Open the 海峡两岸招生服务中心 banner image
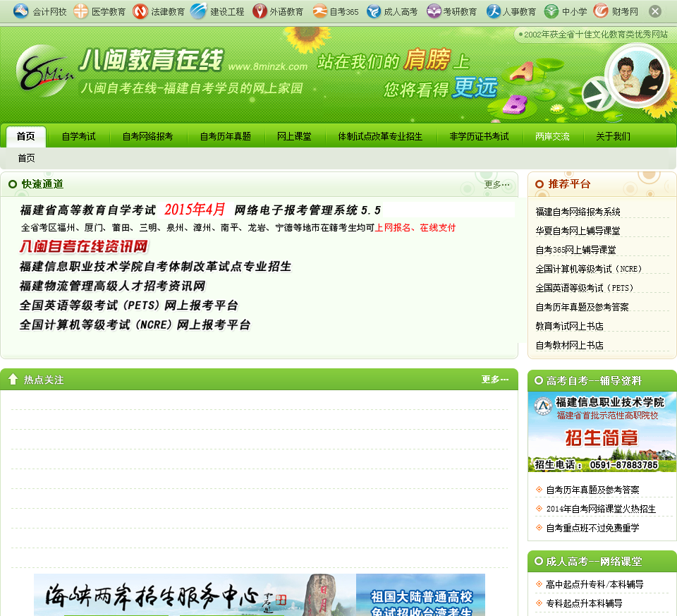The image size is (677, 616). pos(195,595)
